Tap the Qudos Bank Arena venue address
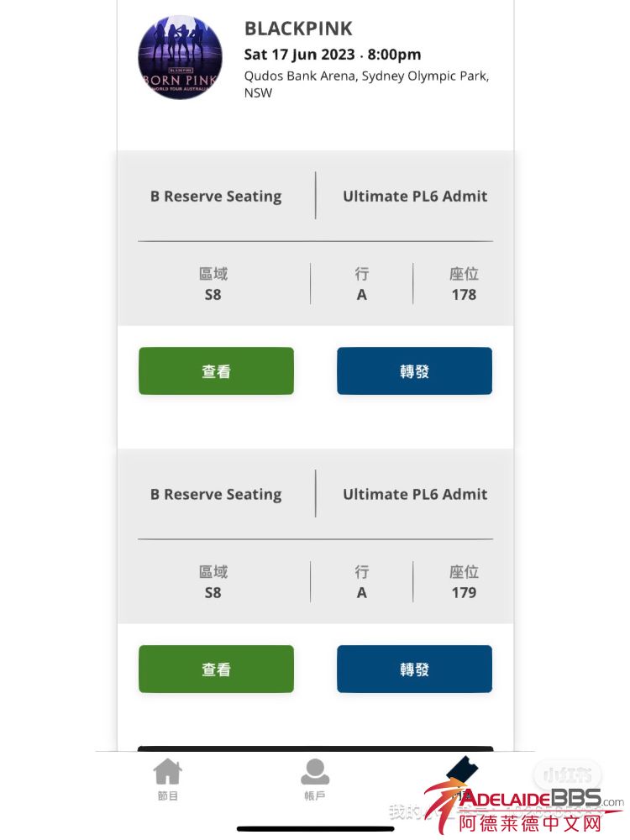This screenshot has width=630, height=840. pos(366,84)
